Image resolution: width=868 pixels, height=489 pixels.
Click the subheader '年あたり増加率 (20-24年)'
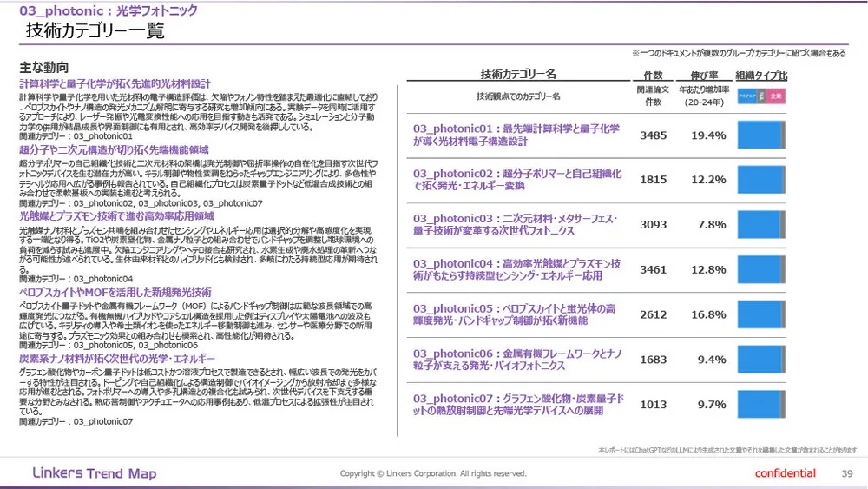click(x=704, y=96)
